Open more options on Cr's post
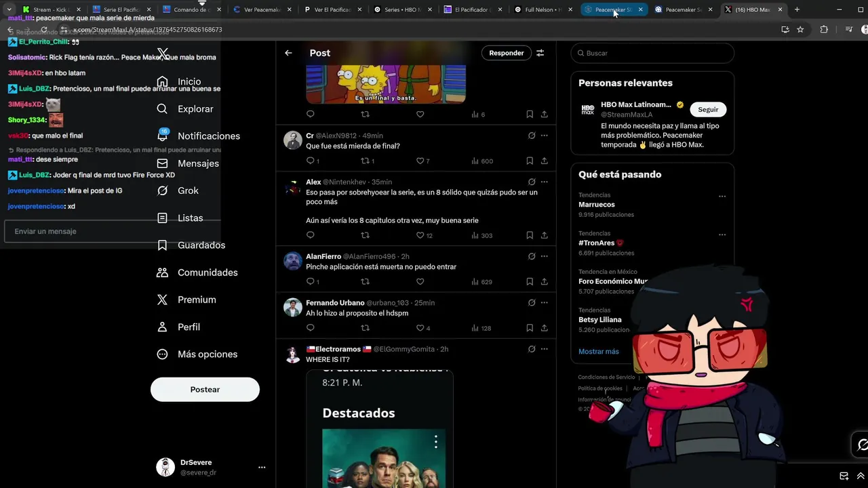868x488 pixels. click(x=544, y=136)
